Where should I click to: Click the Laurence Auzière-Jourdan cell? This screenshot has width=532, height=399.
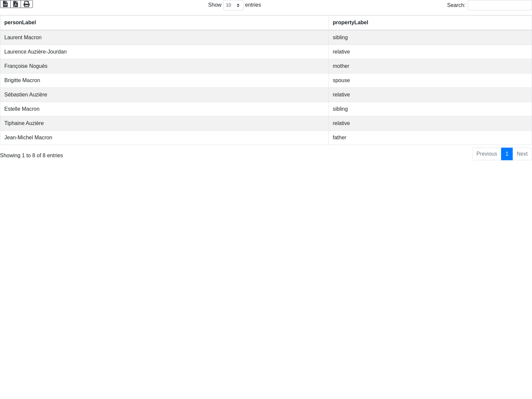[164, 52]
